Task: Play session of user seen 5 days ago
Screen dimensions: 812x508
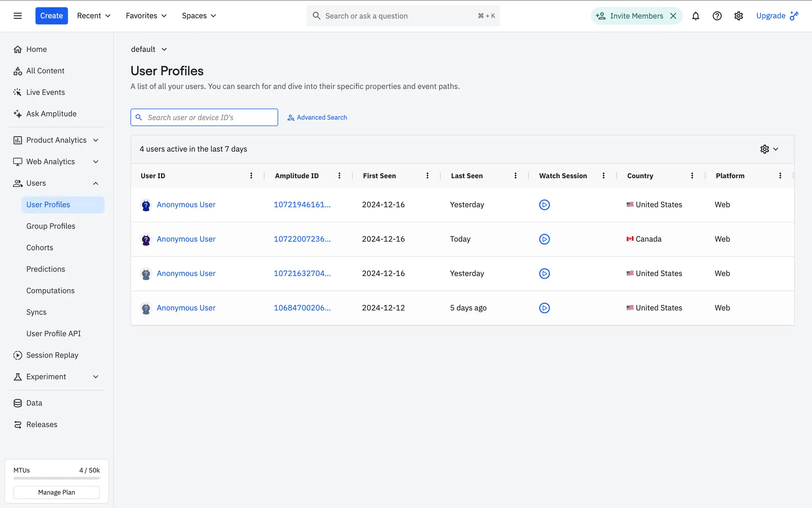Action: pos(544,308)
